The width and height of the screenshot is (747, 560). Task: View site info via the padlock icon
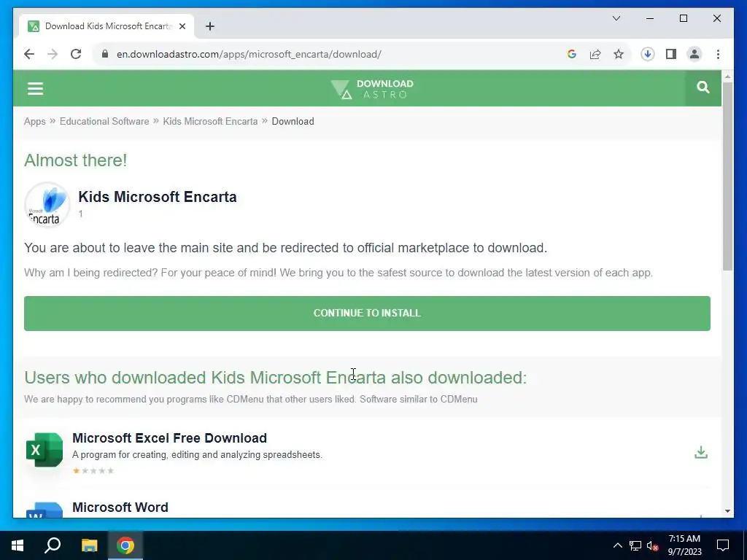pos(105,54)
